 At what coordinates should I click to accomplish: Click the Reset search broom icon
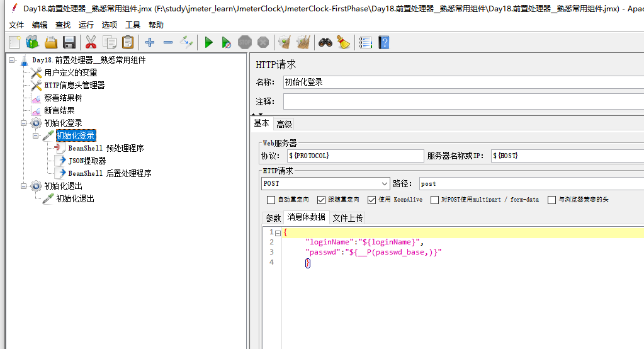click(343, 42)
